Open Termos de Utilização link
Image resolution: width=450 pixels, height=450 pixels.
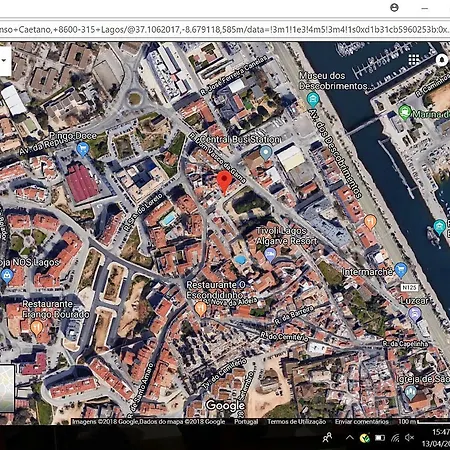pos(296,422)
